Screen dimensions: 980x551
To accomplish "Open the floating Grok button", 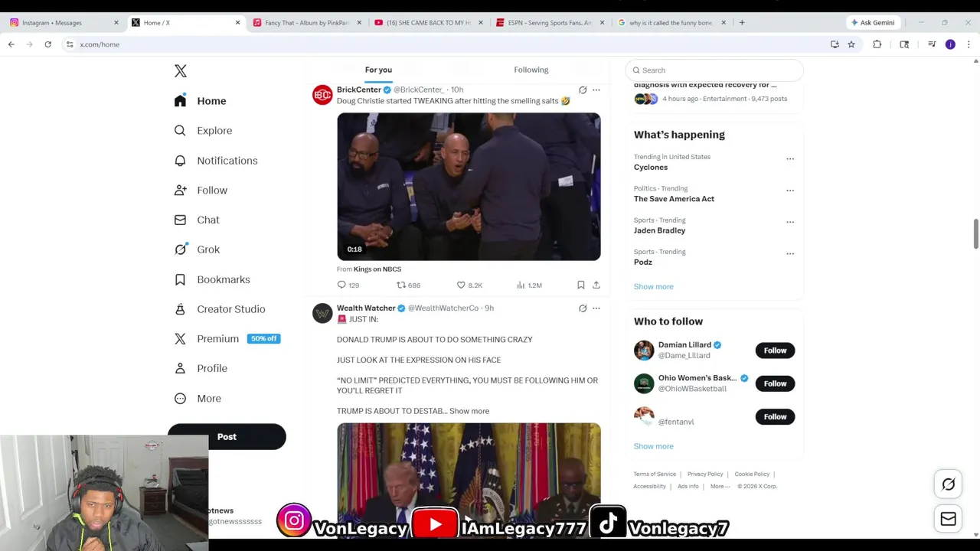I will pos(949,484).
